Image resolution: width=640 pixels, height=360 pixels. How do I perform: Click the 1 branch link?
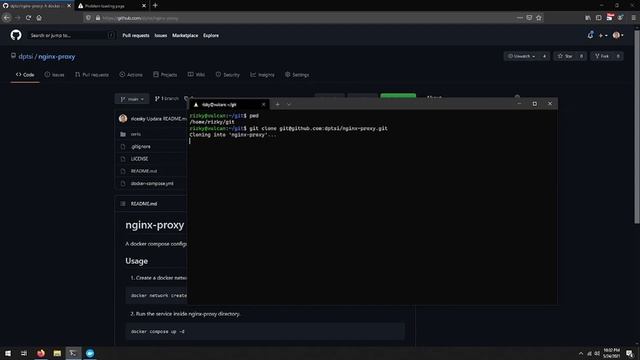(166, 99)
